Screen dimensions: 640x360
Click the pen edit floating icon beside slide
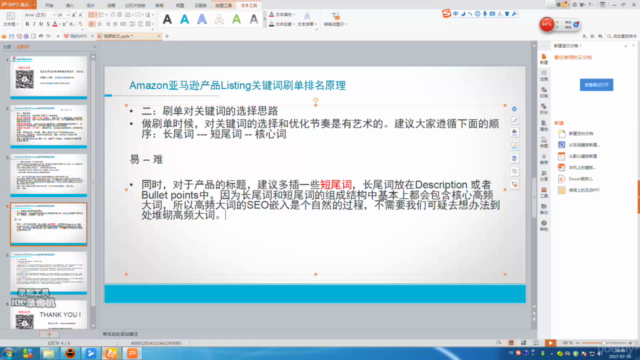(514, 120)
